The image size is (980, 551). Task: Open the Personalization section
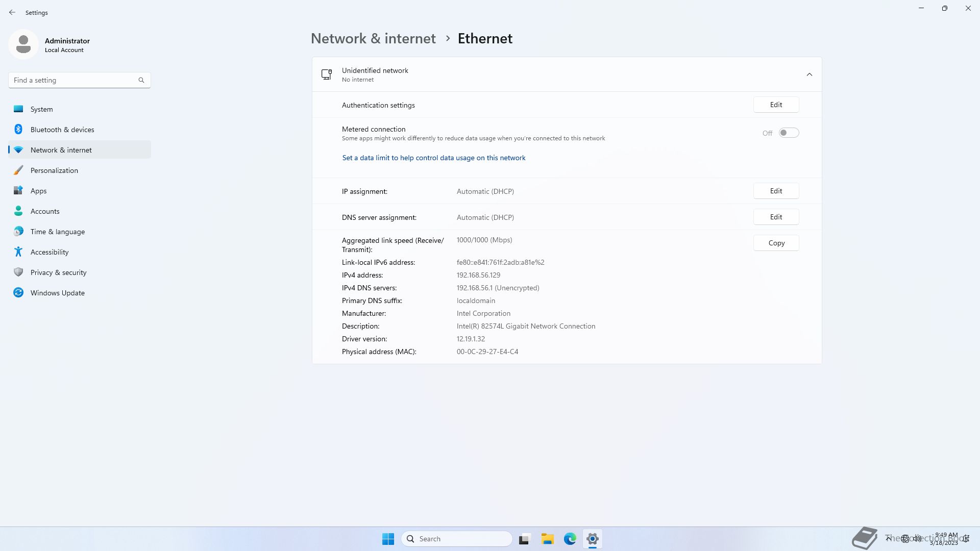[x=54, y=170]
